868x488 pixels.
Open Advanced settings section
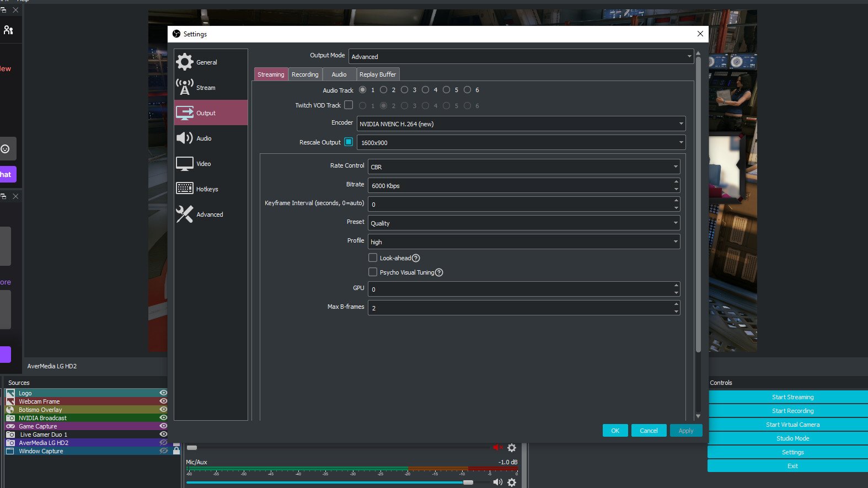pos(211,214)
